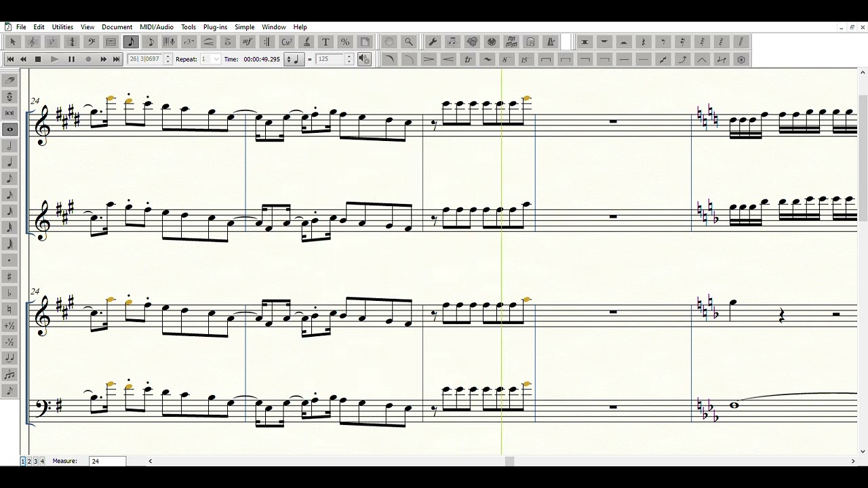Select the Selection arrow tool

coord(12,42)
